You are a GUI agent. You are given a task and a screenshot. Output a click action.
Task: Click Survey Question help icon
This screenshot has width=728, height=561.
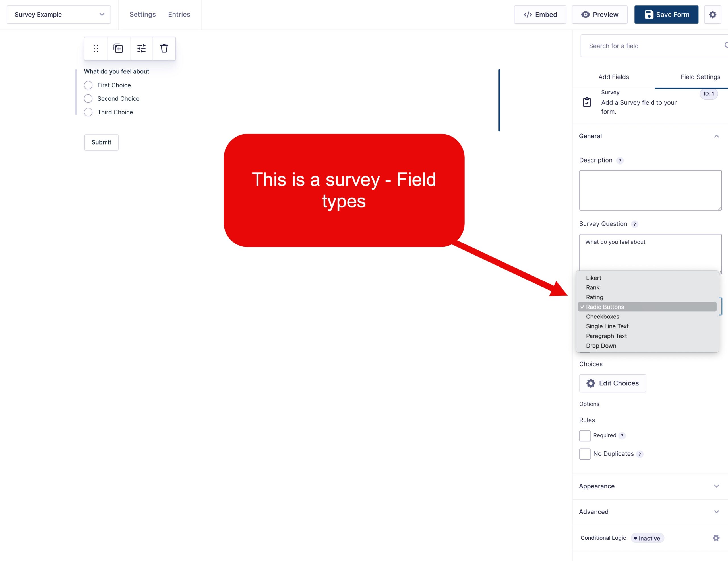click(634, 224)
